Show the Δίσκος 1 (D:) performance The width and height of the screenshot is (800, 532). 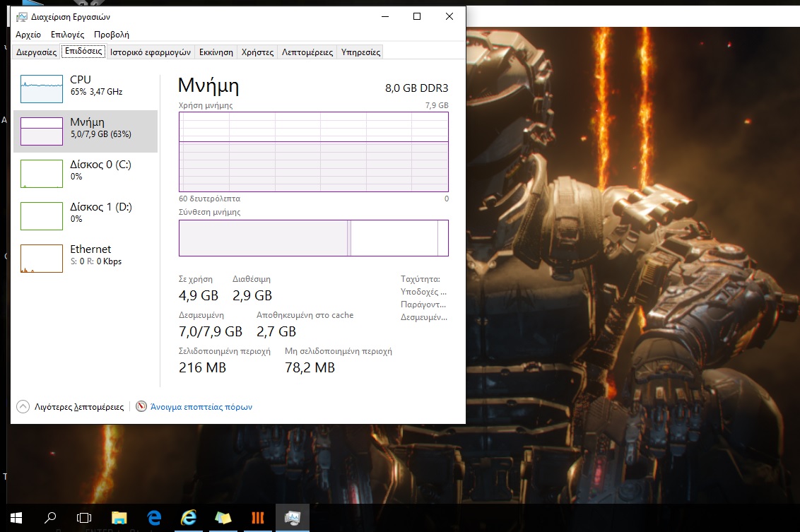click(x=86, y=215)
